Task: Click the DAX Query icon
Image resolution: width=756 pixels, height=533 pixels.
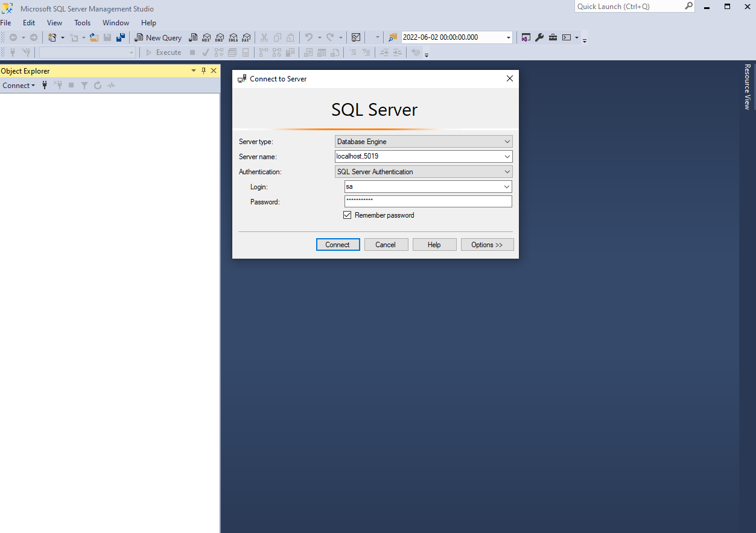Action: click(246, 37)
